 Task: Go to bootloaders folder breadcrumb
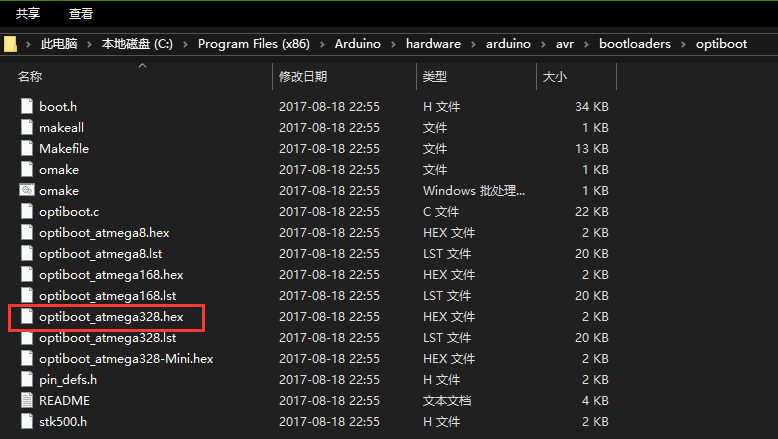click(635, 44)
